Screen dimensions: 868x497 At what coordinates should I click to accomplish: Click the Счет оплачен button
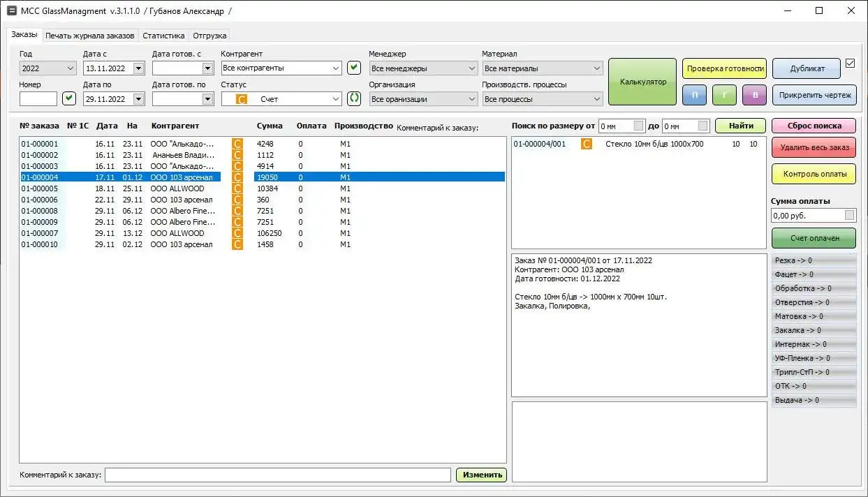pos(813,238)
